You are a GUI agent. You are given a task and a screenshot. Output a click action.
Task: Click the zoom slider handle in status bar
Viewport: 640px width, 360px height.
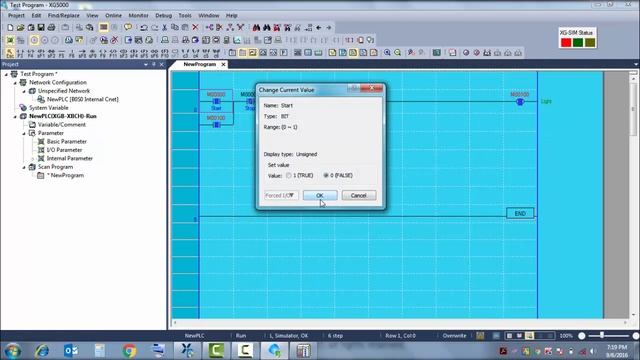click(602, 336)
